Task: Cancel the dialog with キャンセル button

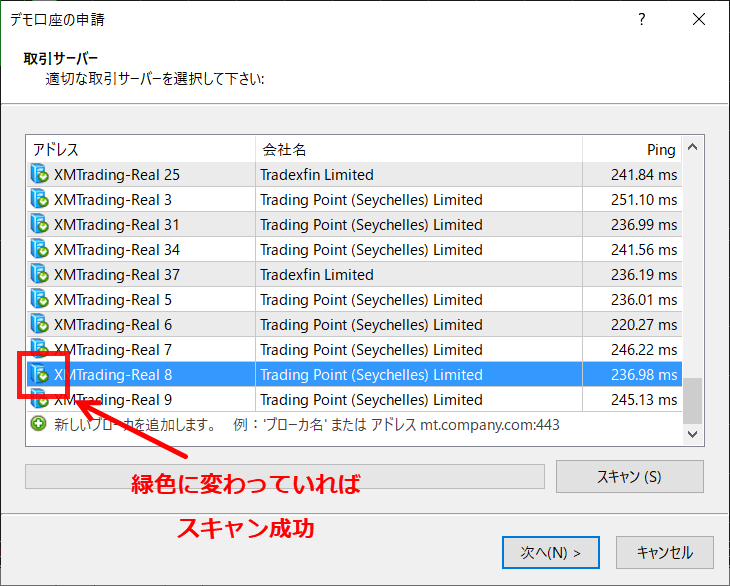Action: tap(663, 552)
